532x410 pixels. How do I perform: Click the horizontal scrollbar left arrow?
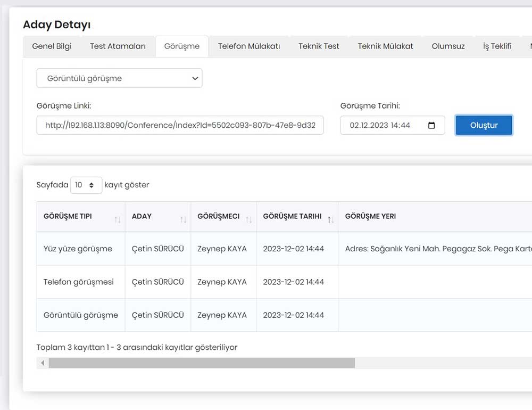pyautogui.click(x=43, y=363)
